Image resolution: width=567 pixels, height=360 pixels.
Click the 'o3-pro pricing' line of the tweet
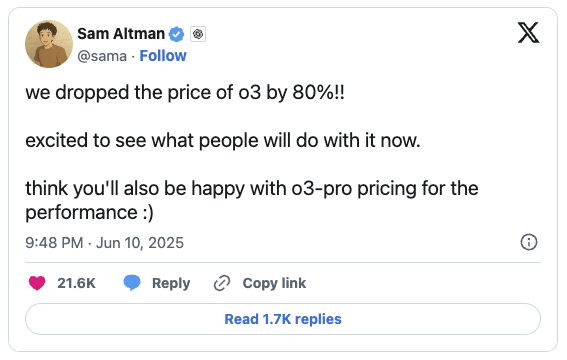(252, 188)
